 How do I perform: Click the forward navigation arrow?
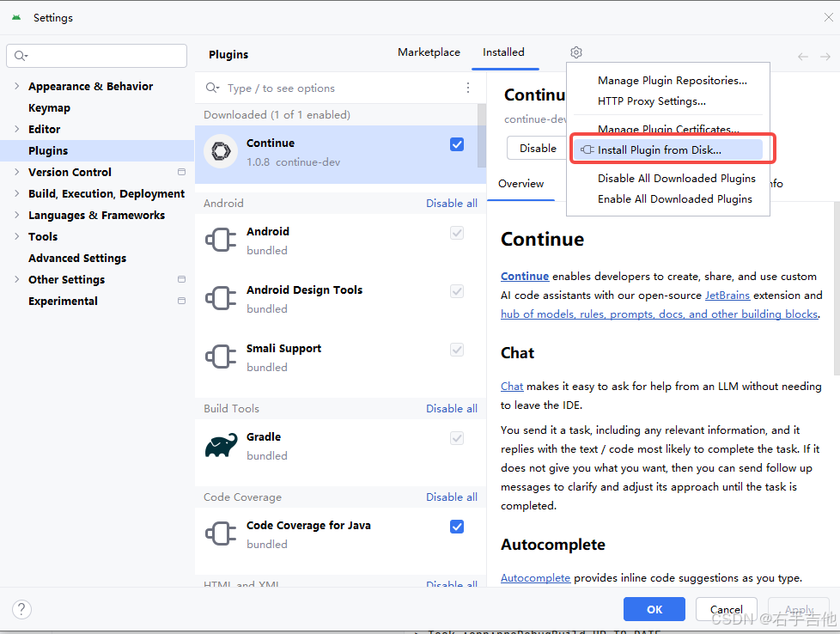[x=825, y=57]
